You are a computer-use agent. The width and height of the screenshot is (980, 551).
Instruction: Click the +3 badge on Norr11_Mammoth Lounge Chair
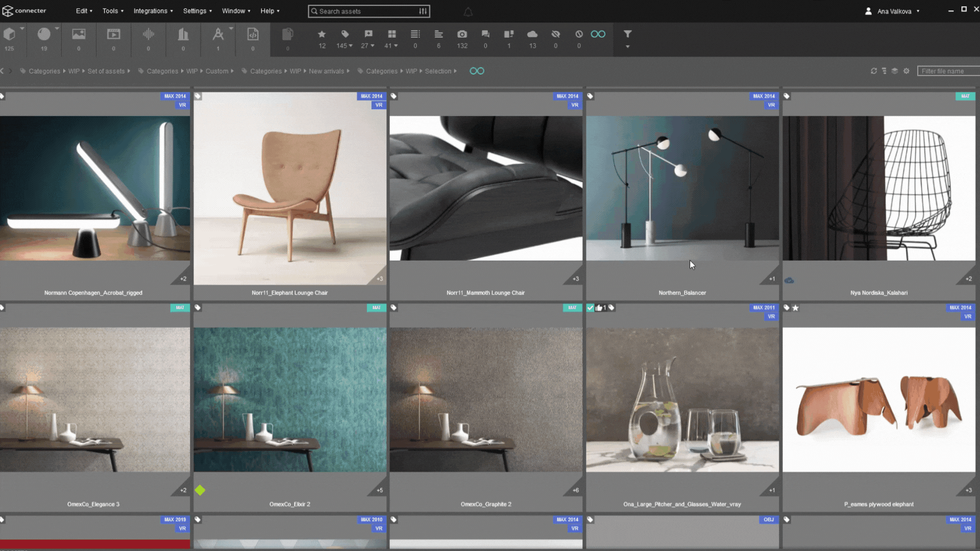pos(576,279)
